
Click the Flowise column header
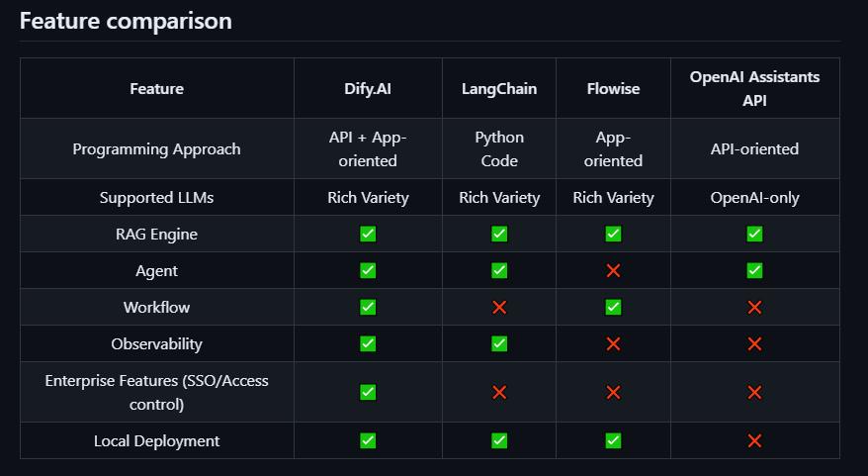tap(613, 89)
